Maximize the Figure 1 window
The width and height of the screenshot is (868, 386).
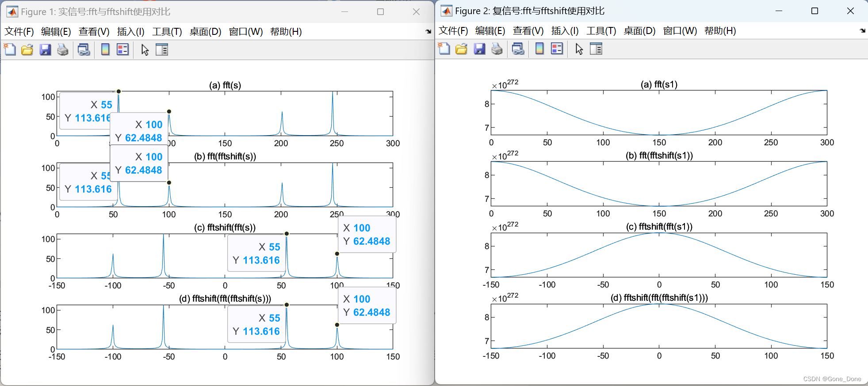pos(380,12)
